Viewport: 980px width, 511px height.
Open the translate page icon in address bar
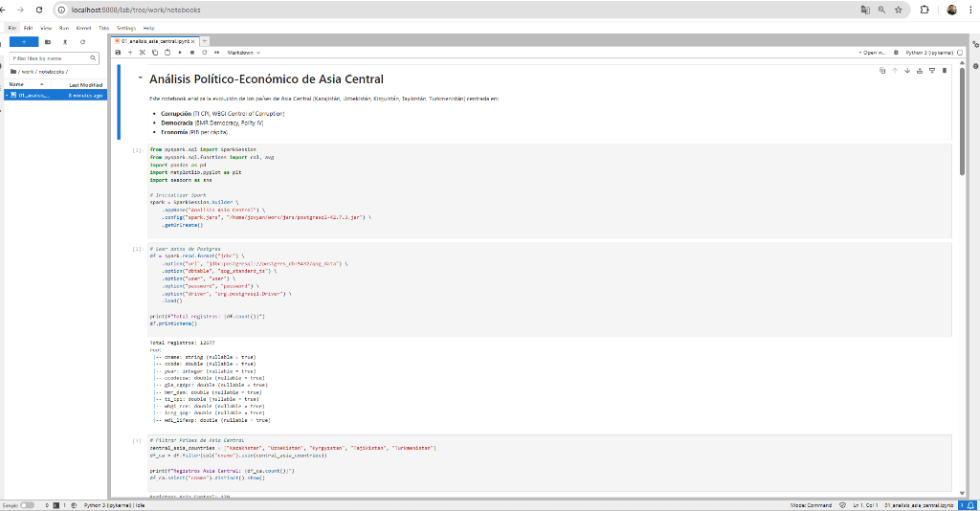coord(865,10)
